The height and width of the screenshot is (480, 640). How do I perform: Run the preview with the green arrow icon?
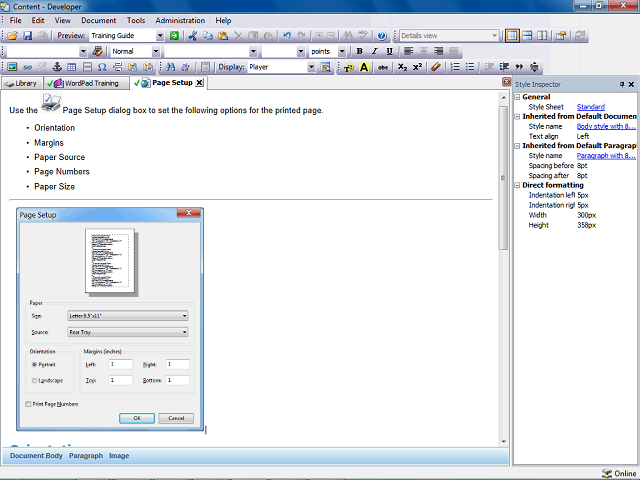click(174, 36)
